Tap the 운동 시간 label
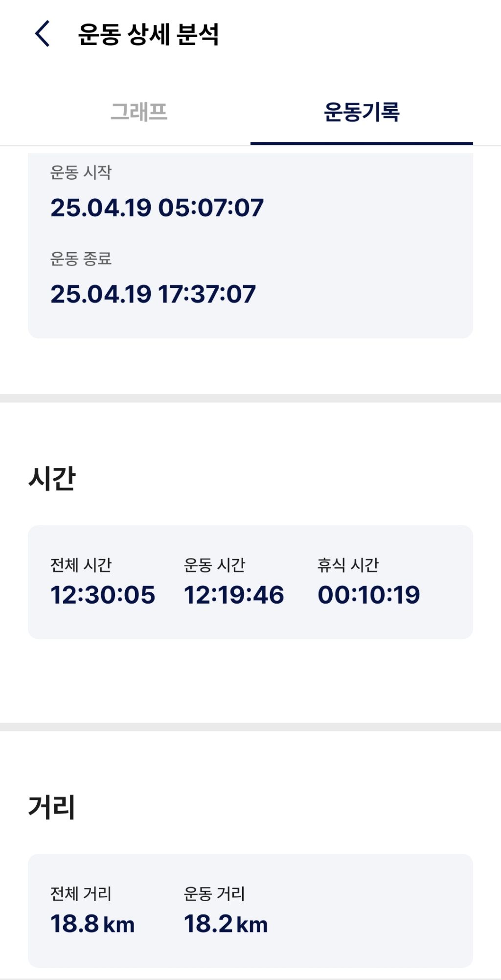 pos(214,565)
